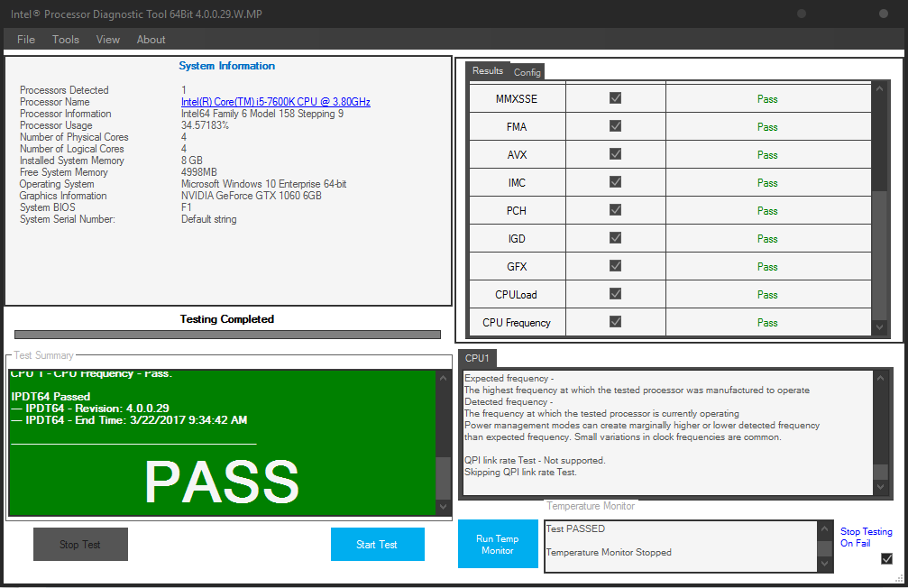This screenshot has height=588, width=908.
Task: Toggle the CPULoad test checkbox
Action: coord(616,294)
